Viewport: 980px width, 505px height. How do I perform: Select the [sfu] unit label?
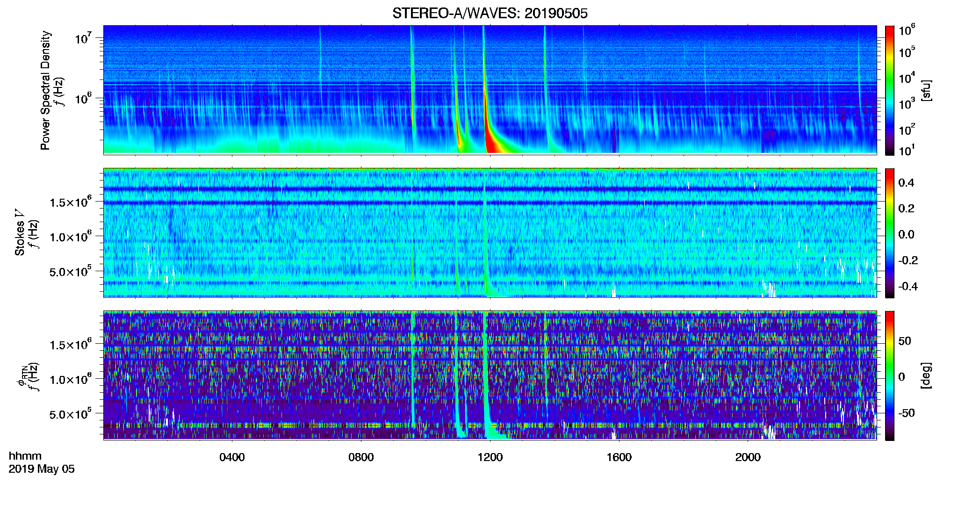926,90
